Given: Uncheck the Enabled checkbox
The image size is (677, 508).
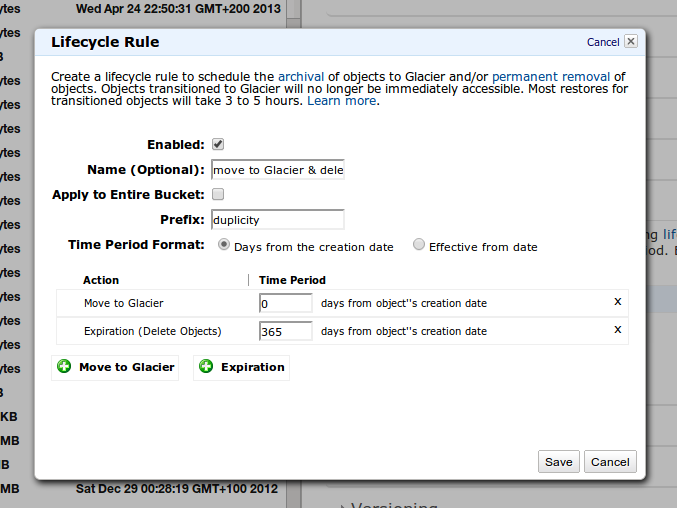Looking at the screenshot, I should pyautogui.click(x=218, y=144).
